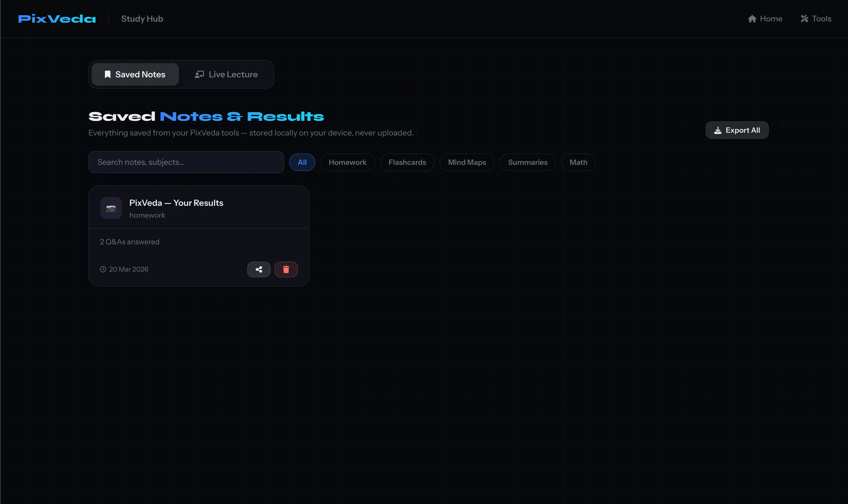Open the Home page link
Image resolution: width=848 pixels, height=504 pixels.
click(765, 19)
